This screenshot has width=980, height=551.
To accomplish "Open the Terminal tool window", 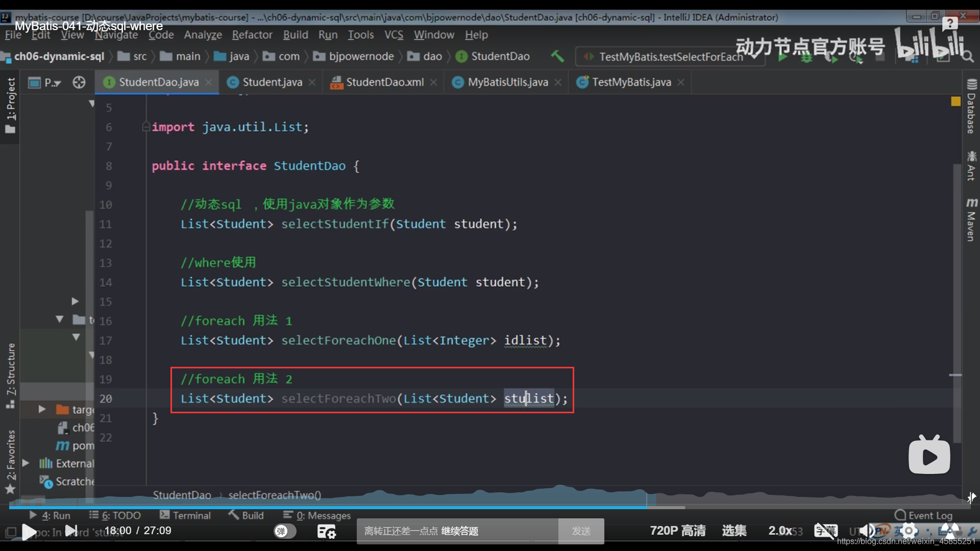I will point(185,515).
